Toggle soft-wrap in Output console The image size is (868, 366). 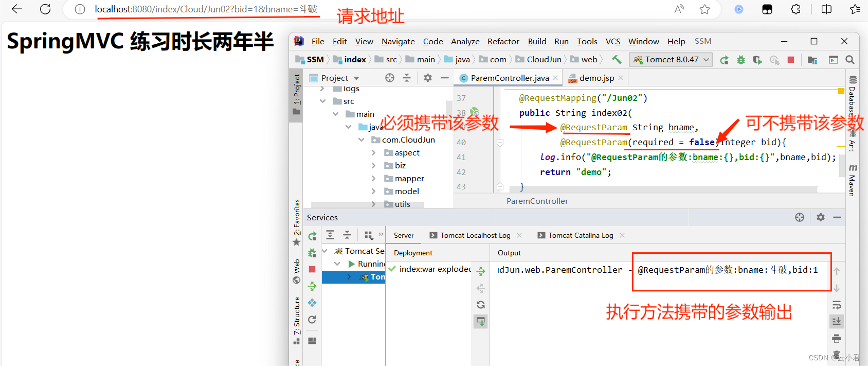click(837, 305)
